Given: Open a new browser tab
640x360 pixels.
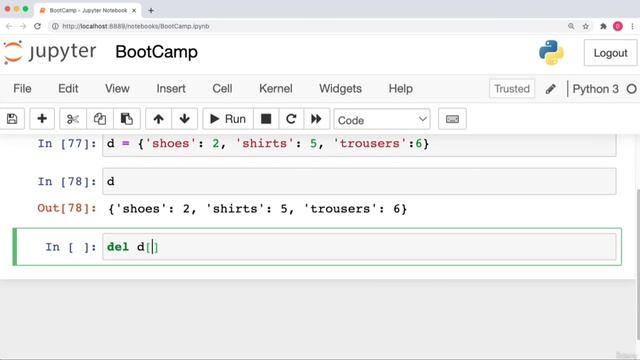Looking at the screenshot, I should [x=151, y=10].
